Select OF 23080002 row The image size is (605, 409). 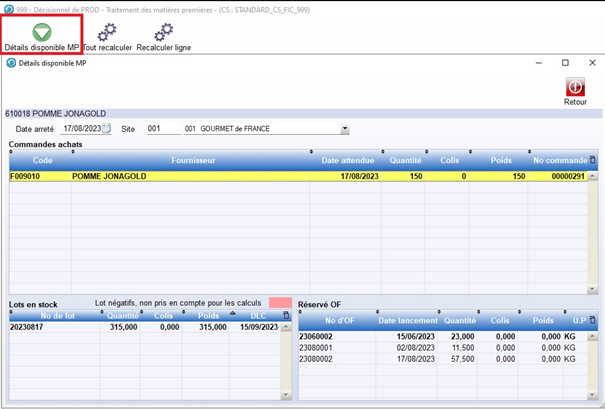pyautogui.click(x=440, y=356)
